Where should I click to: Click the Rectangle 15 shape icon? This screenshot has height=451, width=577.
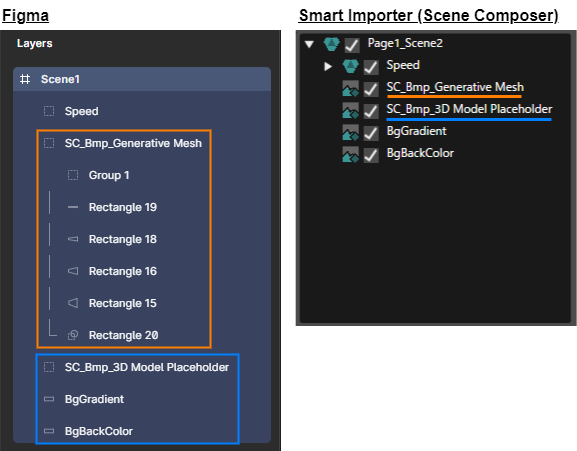73,303
